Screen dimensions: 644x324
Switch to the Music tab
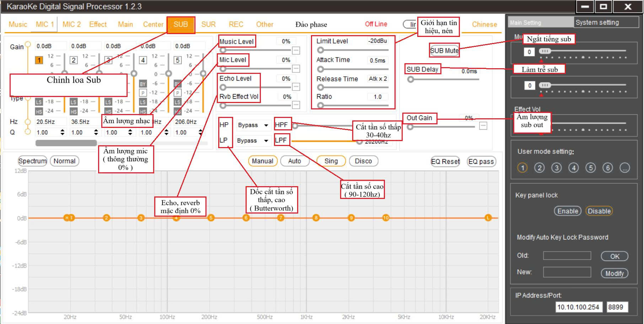18,25
